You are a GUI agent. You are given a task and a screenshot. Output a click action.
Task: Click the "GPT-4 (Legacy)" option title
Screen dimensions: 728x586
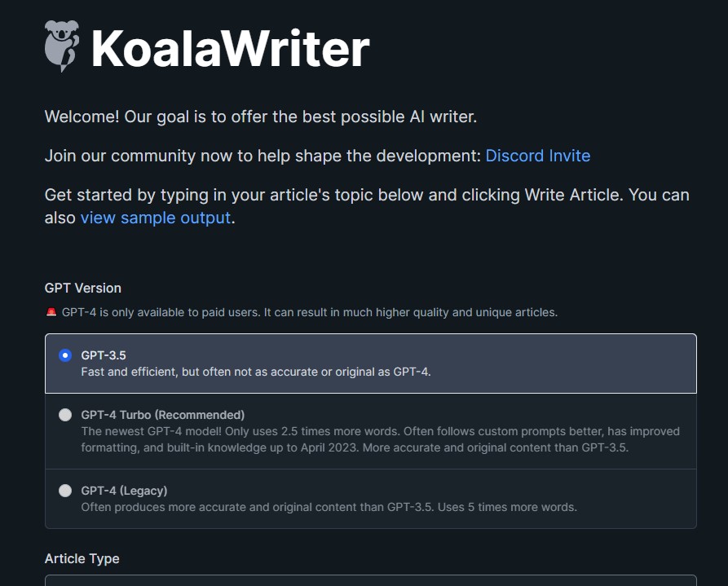(124, 491)
